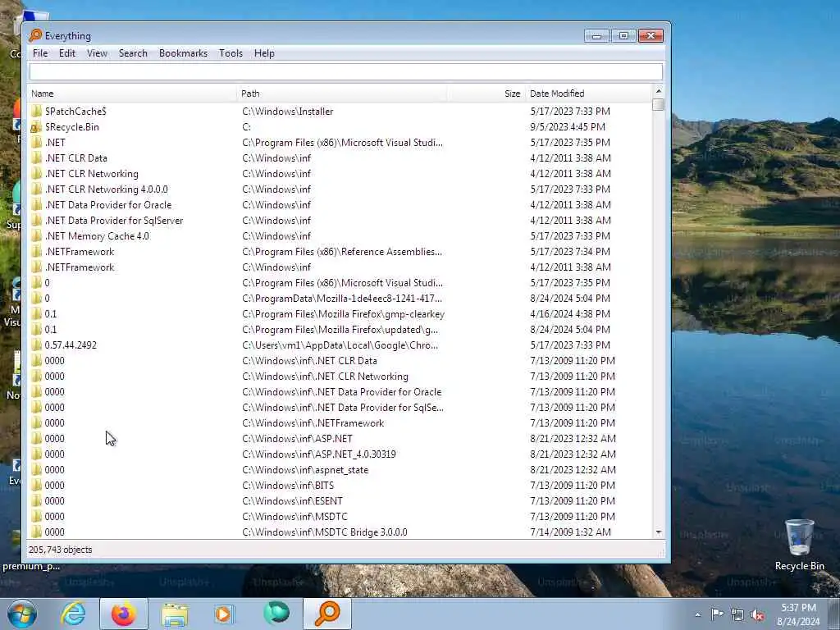Sort results by Name column header

pos(132,94)
